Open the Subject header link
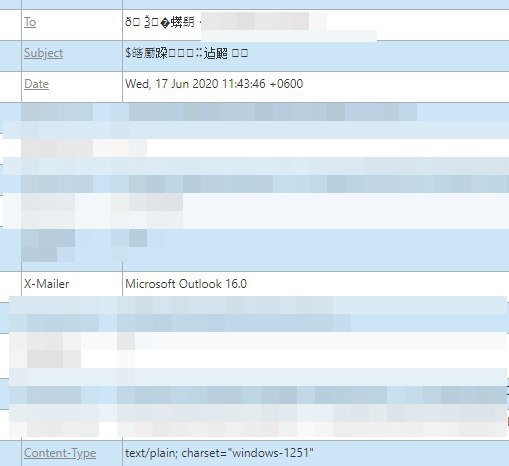 (43, 53)
